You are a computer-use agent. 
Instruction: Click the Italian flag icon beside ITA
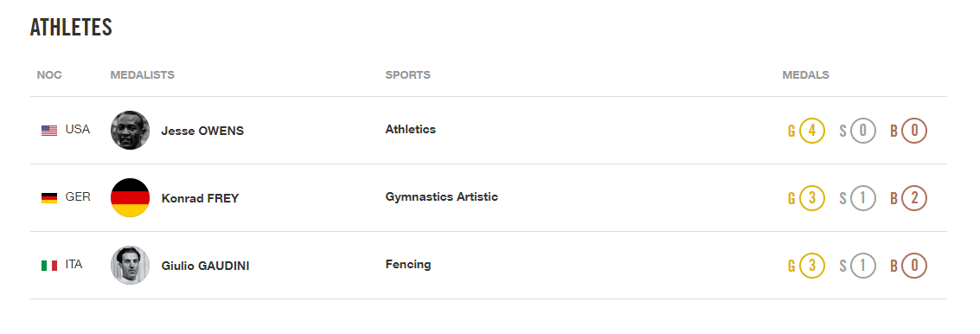pos(49,265)
